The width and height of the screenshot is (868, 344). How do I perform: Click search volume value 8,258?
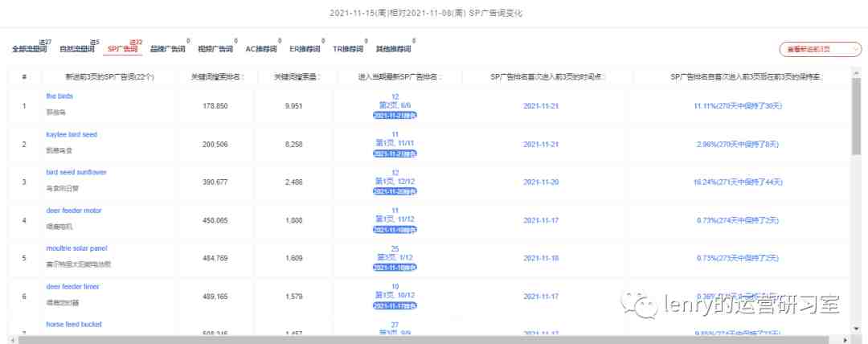point(294,144)
